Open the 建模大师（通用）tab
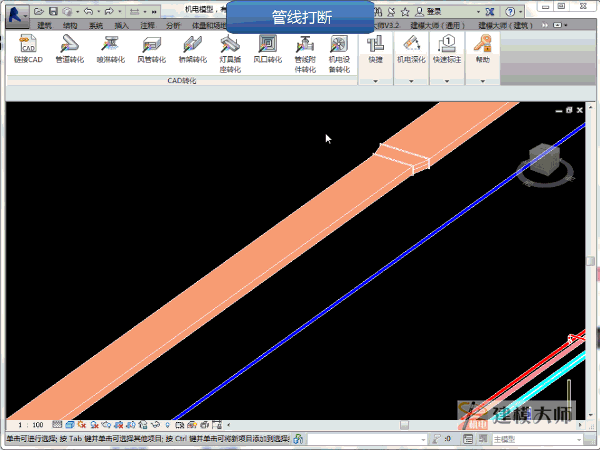This screenshot has width=600, height=450. [x=438, y=26]
